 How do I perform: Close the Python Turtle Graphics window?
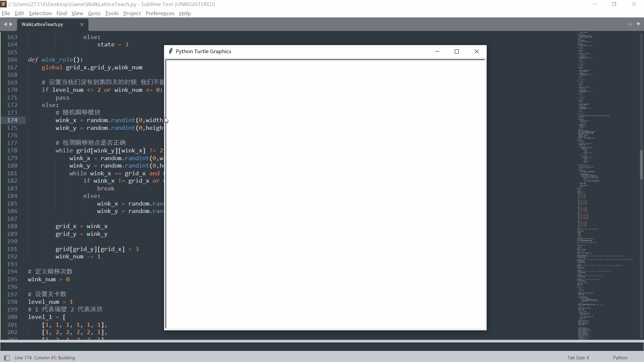pyautogui.click(x=477, y=51)
